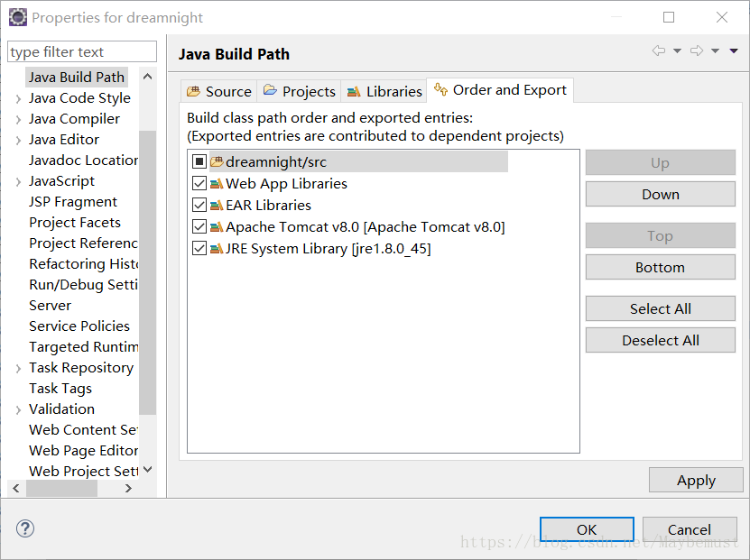The width and height of the screenshot is (750, 560).
Task: Select Javadoc Location in tree
Action: coord(83,161)
